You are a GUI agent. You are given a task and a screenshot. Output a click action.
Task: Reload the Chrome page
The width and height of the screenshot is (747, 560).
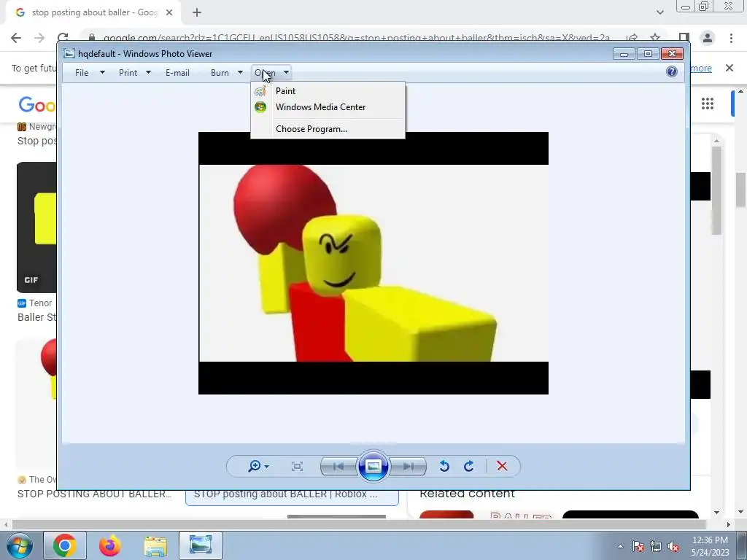(63, 38)
